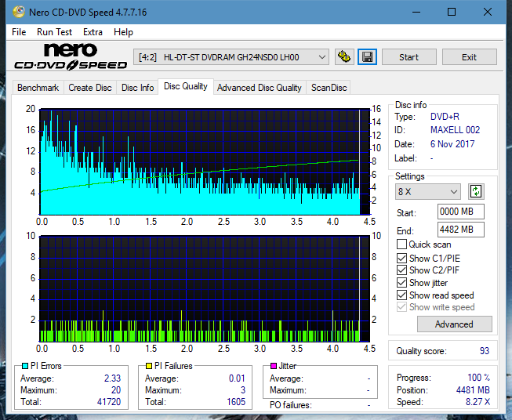Click the Progress value 100 %
Screen dimensions: 512x420
tap(478, 378)
